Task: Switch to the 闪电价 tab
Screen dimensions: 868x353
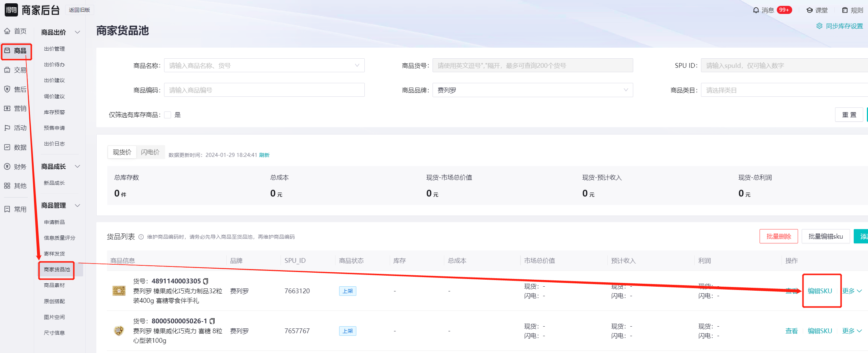Action: tap(150, 152)
